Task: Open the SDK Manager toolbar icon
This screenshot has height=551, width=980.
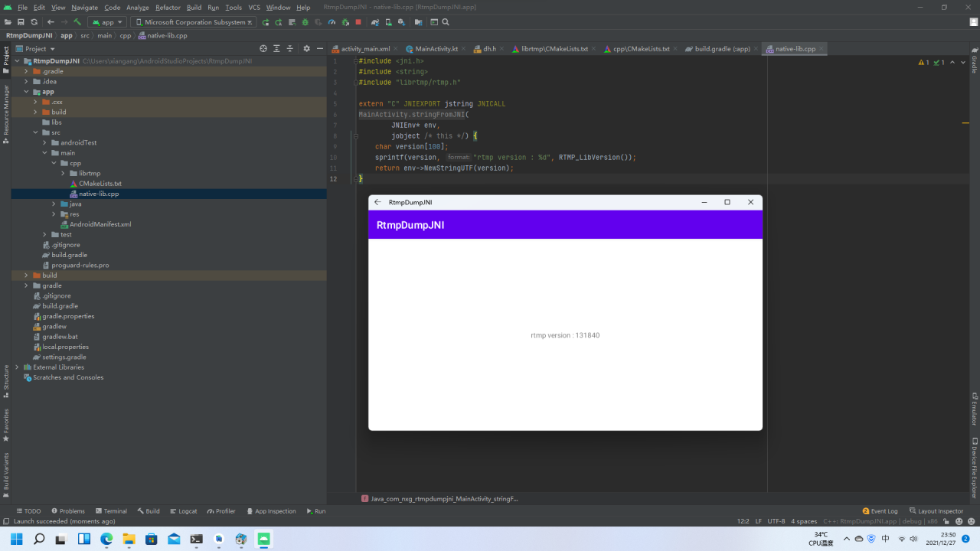Action: [x=401, y=22]
